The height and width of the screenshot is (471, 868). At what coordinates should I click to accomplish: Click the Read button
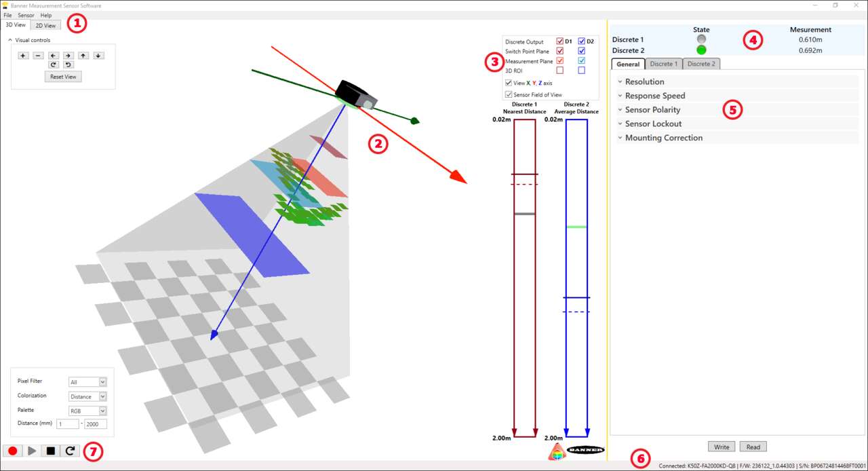pyautogui.click(x=753, y=447)
